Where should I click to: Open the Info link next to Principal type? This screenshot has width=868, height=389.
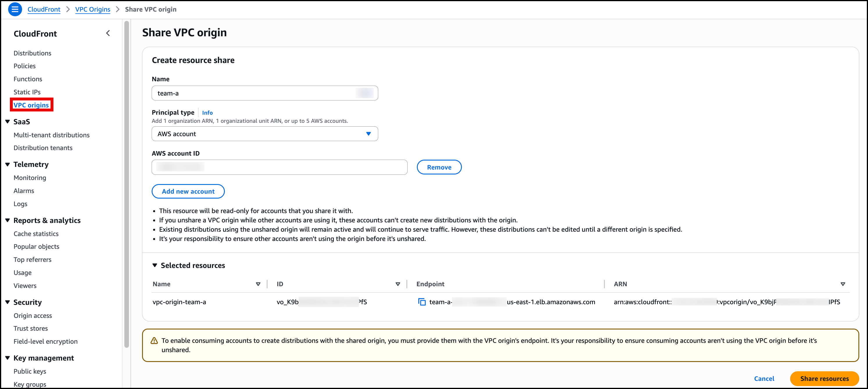tap(207, 112)
